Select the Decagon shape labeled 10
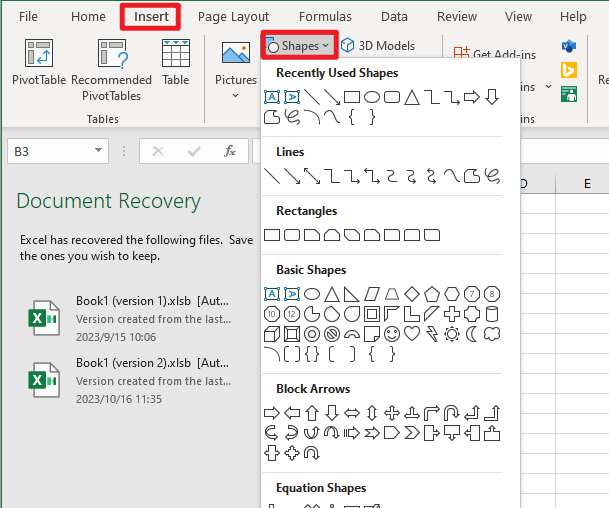The width and height of the screenshot is (609, 508). pos(272,314)
